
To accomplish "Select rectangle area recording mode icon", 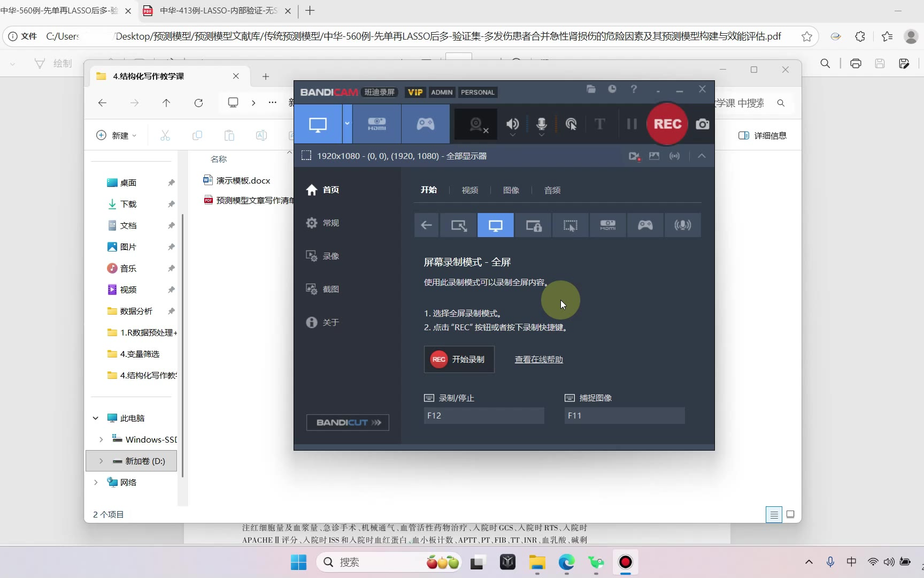I will [x=458, y=225].
